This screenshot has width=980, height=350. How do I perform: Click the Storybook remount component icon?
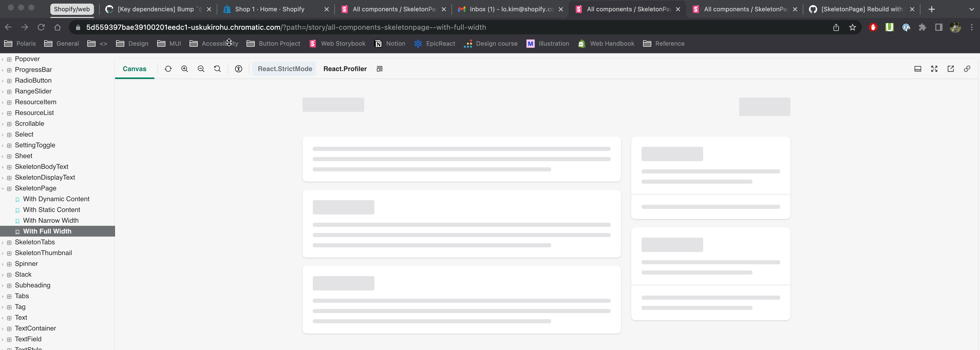point(168,69)
